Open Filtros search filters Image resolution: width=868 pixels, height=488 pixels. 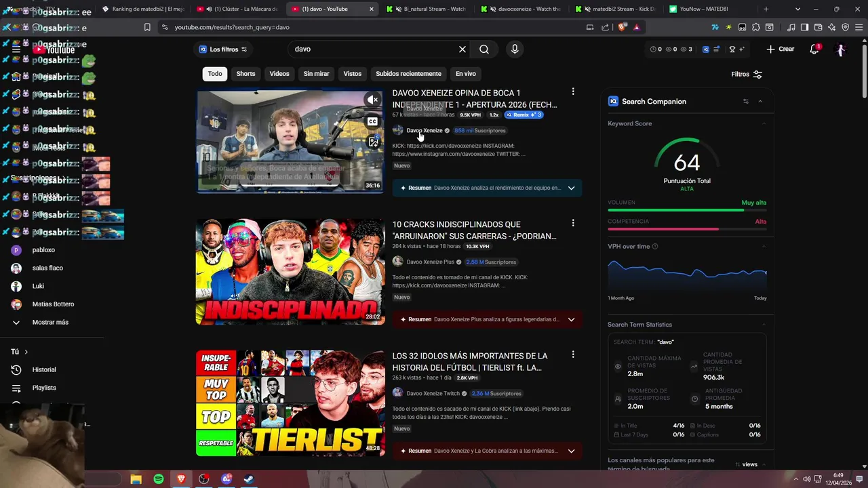(747, 75)
